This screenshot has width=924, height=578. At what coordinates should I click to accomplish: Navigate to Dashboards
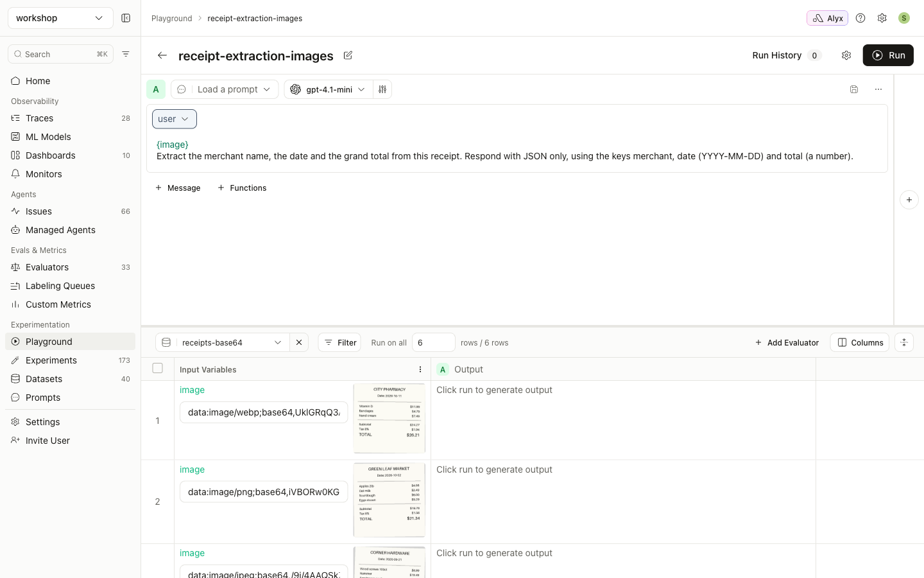click(x=71, y=155)
